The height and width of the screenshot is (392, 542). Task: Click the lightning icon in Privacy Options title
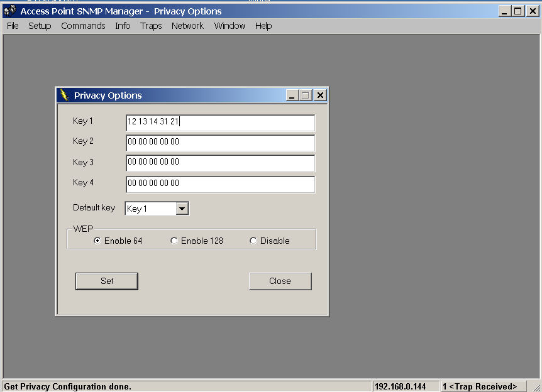click(64, 95)
